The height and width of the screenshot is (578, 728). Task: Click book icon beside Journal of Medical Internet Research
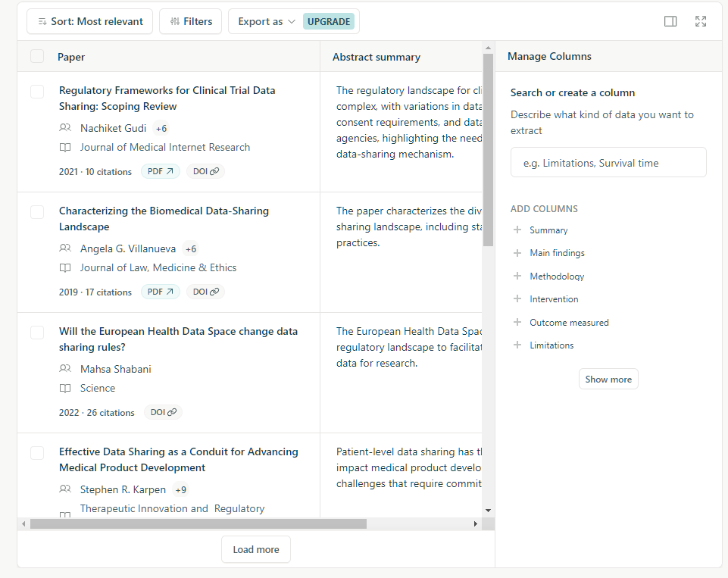click(x=65, y=147)
